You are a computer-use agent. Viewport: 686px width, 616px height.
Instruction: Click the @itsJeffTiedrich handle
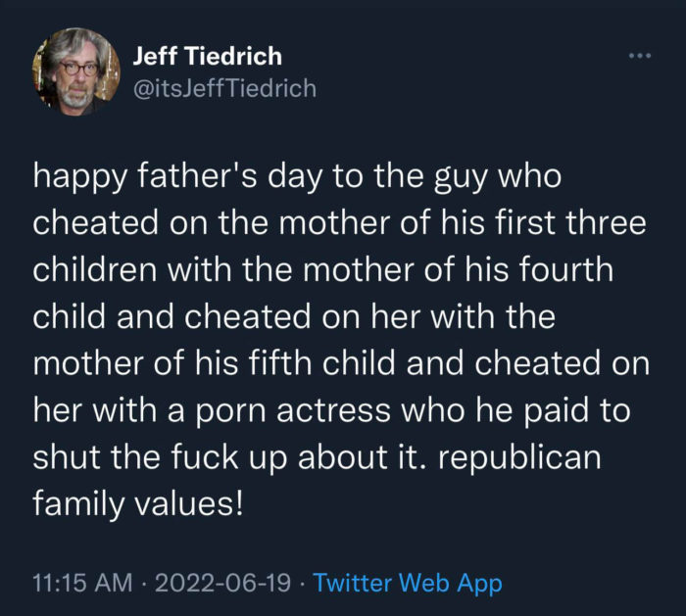click(224, 88)
